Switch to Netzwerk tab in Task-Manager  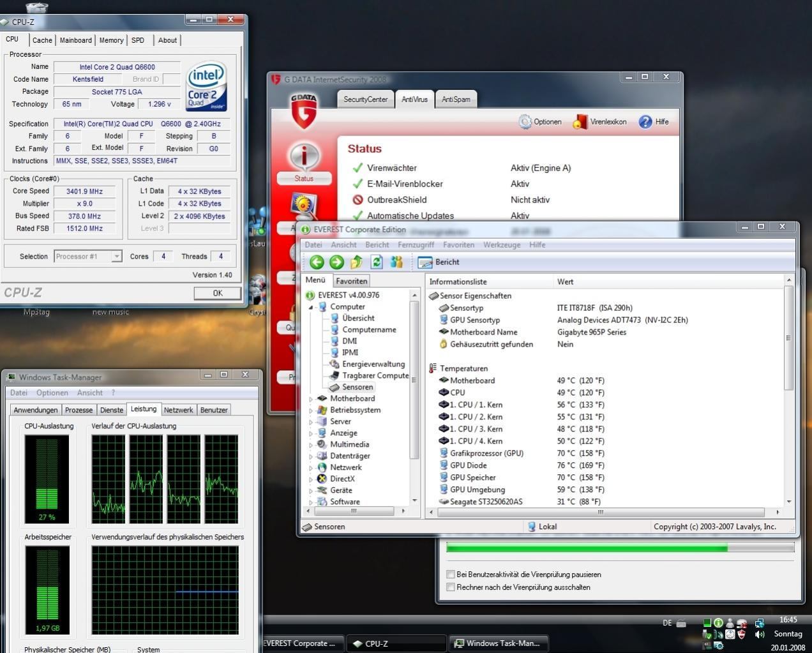coord(178,410)
